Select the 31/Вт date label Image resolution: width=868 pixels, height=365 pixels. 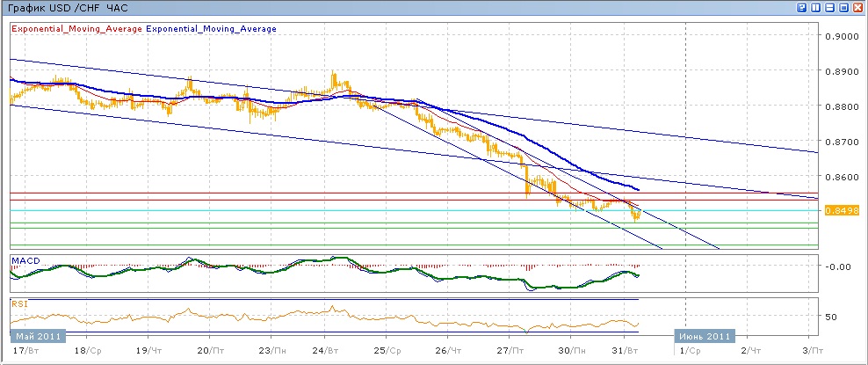coord(625,351)
